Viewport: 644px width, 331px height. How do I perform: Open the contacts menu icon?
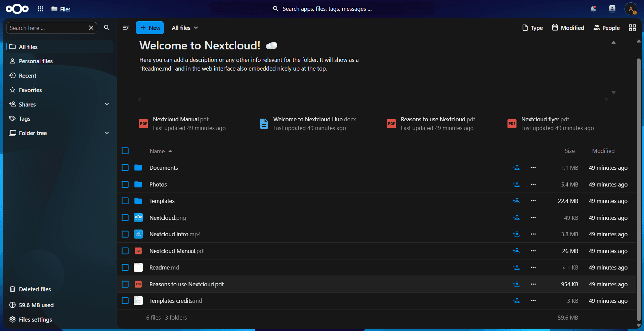612,9
